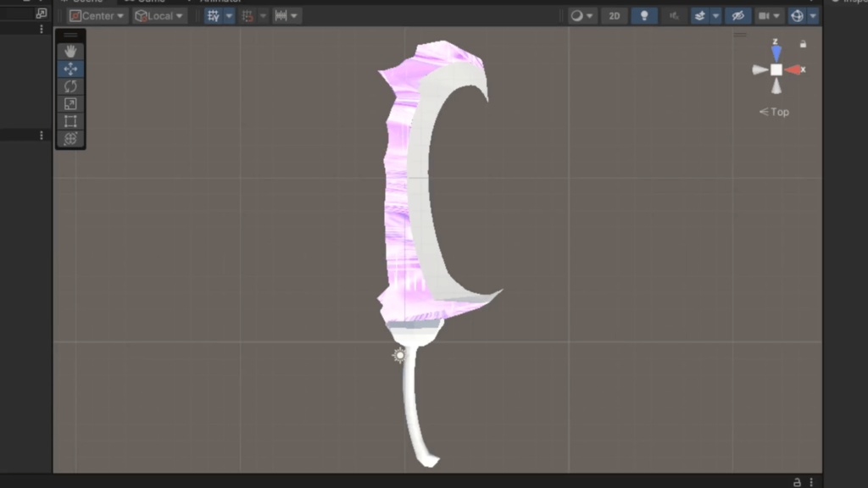
Task: Toggle scene audio
Action: click(x=674, y=16)
